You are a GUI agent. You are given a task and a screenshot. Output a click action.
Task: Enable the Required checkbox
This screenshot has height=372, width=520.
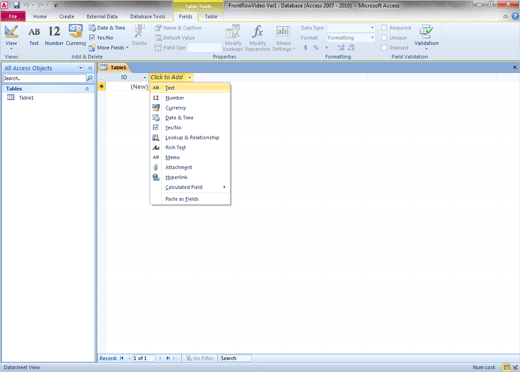[x=384, y=28]
